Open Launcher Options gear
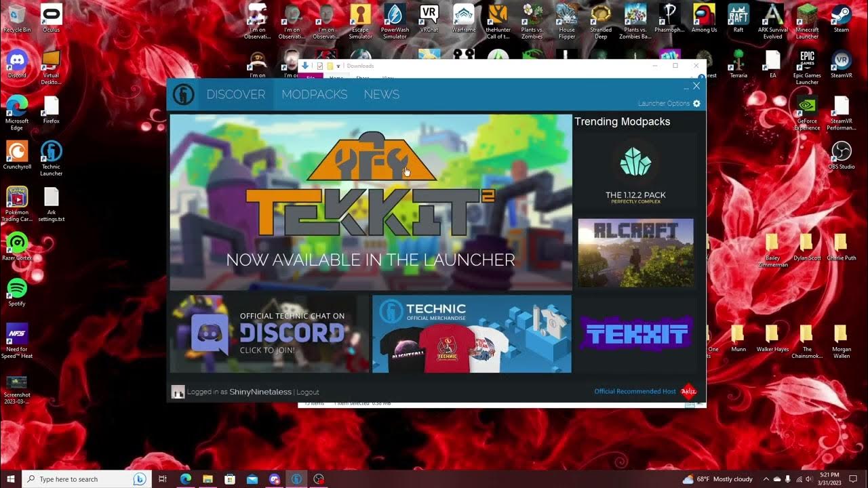This screenshot has width=868, height=488. 696,104
